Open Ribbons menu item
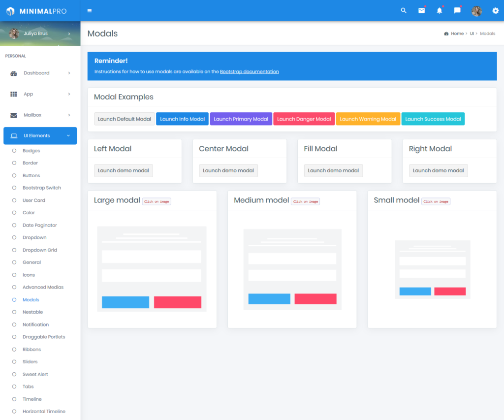This screenshot has height=420, width=504. pyautogui.click(x=32, y=349)
